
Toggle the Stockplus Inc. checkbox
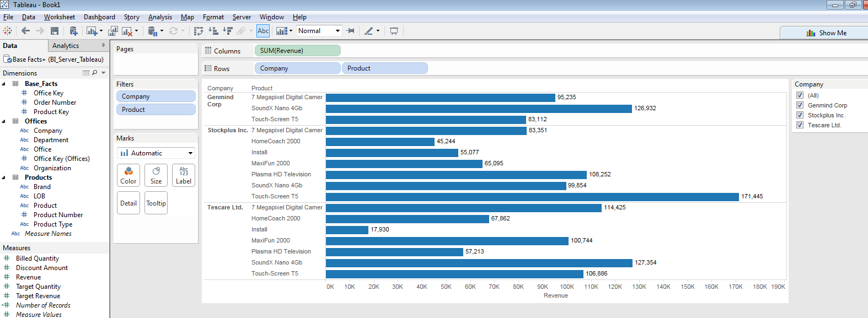[800, 115]
